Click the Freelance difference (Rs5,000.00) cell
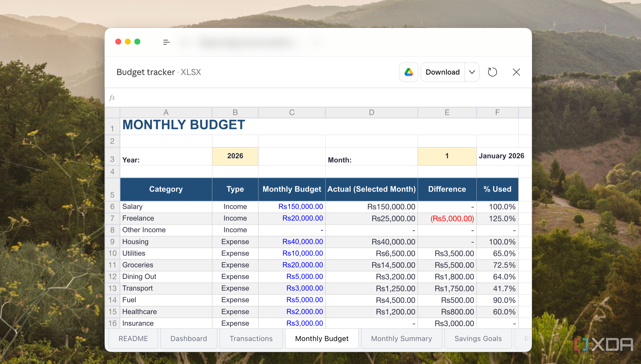Image resolution: width=641 pixels, height=364 pixels. point(447,219)
